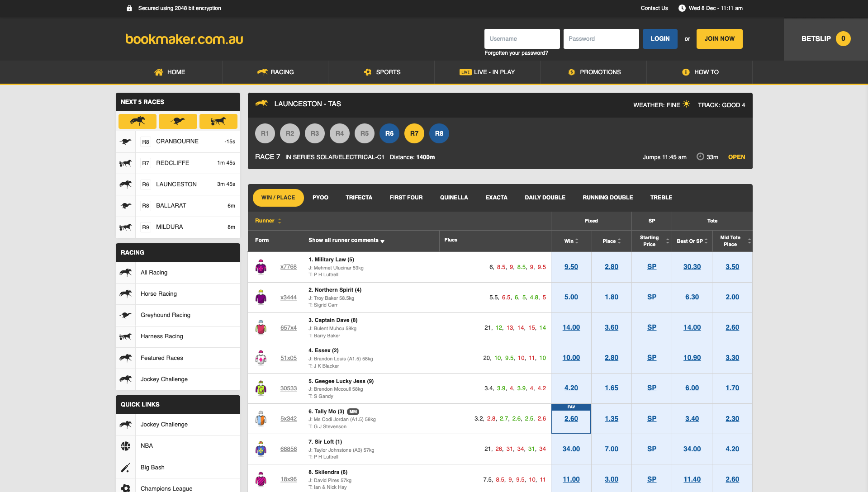This screenshot has width=868, height=492.
Task: Open the Contact Us link
Action: tap(654, 8)
